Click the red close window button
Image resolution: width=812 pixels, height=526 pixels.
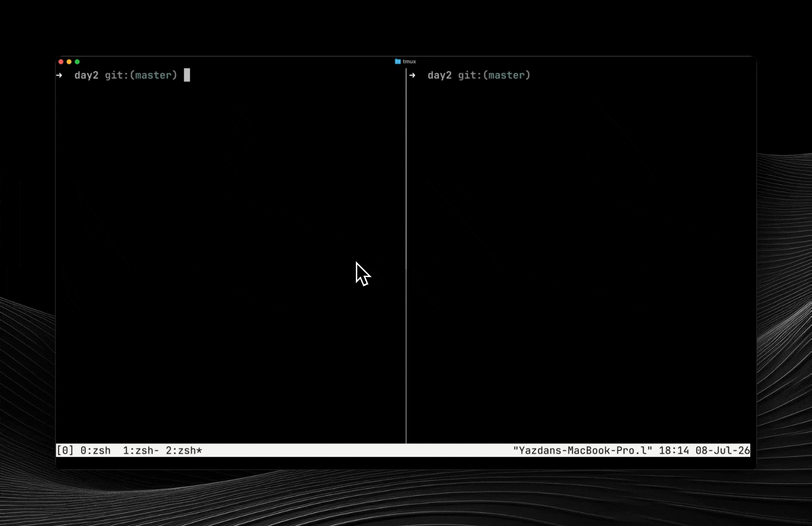pyautogui.click(x=61, y=62)
